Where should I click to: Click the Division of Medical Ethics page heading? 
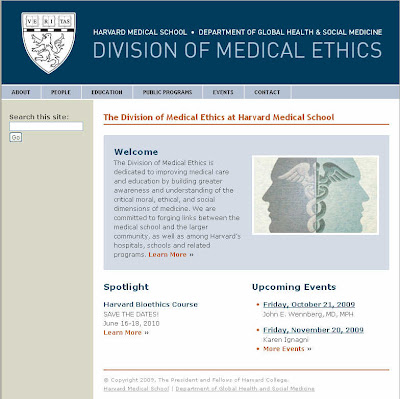tap(219, 117)
